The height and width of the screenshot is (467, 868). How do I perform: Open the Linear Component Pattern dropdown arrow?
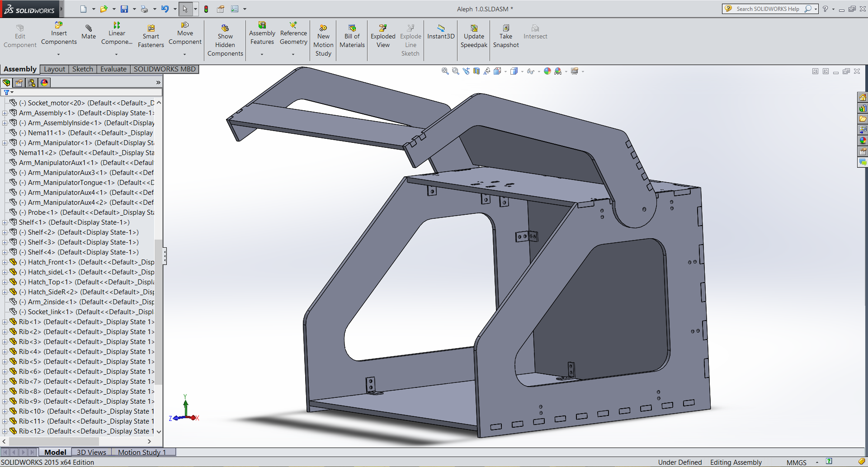click(117, 55)
